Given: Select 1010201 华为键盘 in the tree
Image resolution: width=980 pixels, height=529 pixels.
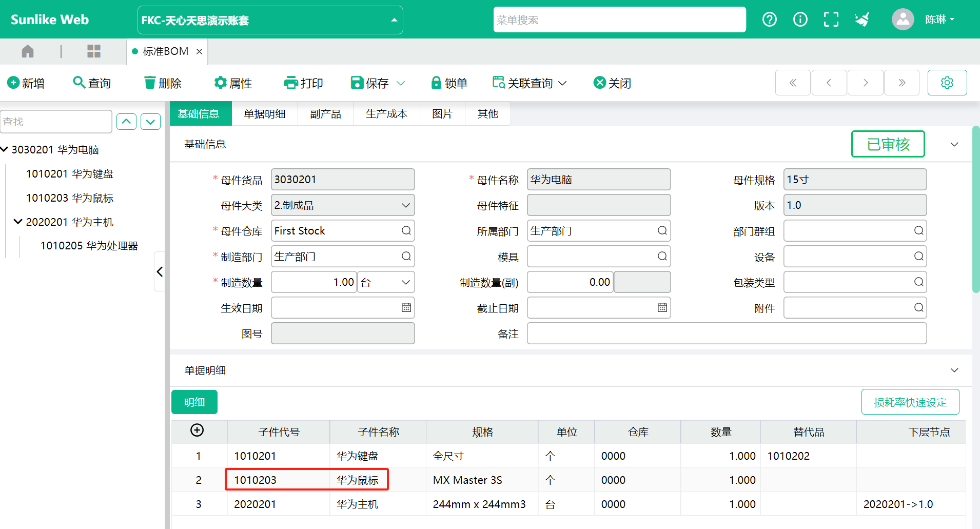Looking at the screenshot, I should [x=70, y=173].
